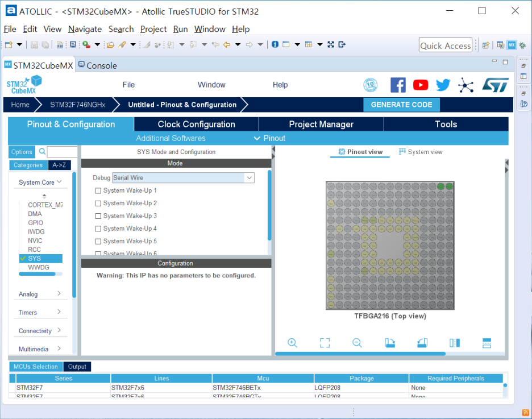
Task: Click the yellow back navigation arrow
Action: [x=227, y=44]
